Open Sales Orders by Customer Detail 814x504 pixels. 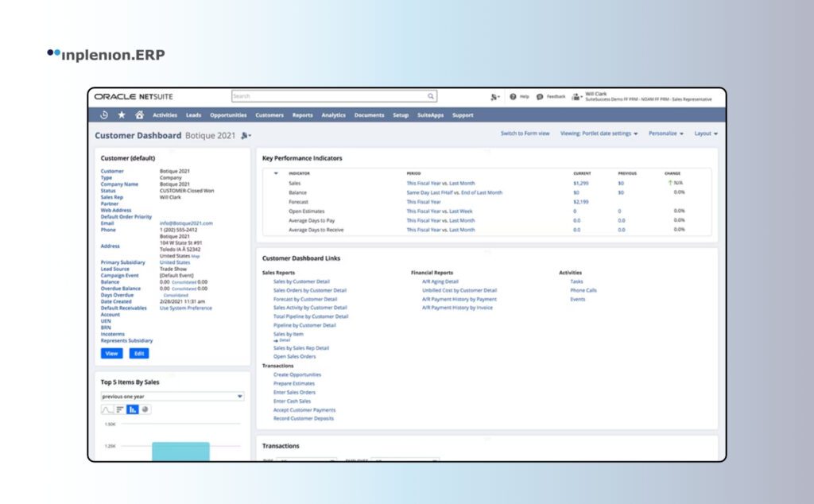pos(309,290)
